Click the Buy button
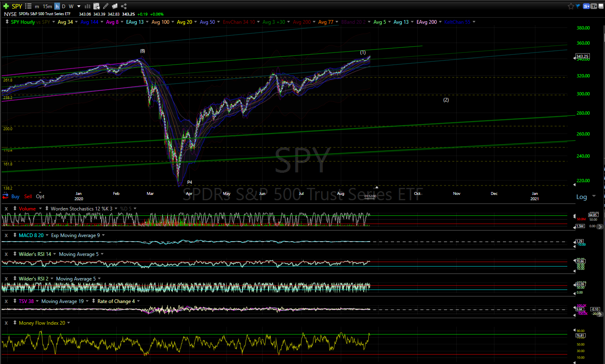This screenshot has height=364, width=605. point(15,197)
